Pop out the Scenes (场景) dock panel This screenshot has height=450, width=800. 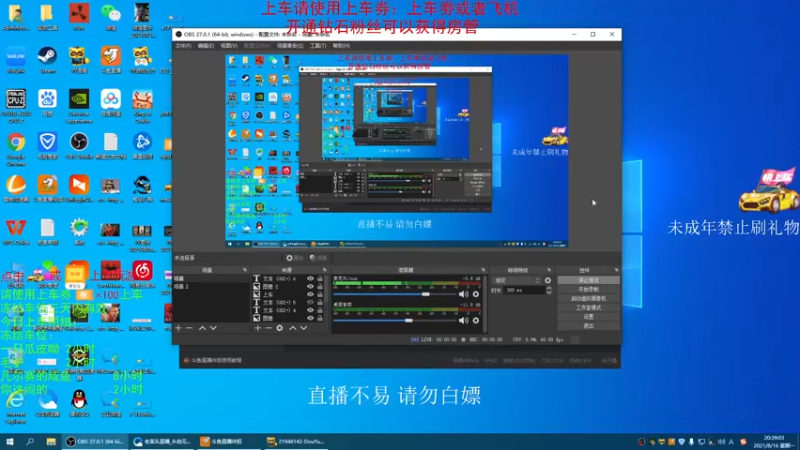(244, 270)
